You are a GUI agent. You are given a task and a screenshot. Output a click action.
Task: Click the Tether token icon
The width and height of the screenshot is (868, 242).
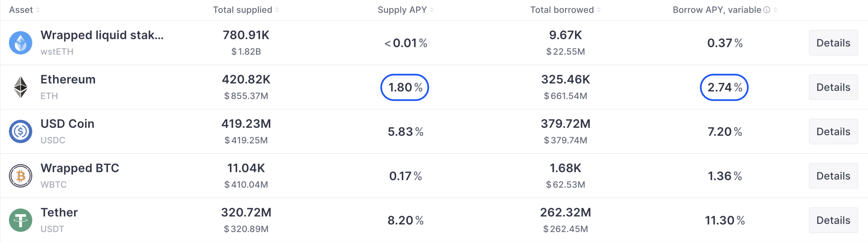click(x=21, y=220)
